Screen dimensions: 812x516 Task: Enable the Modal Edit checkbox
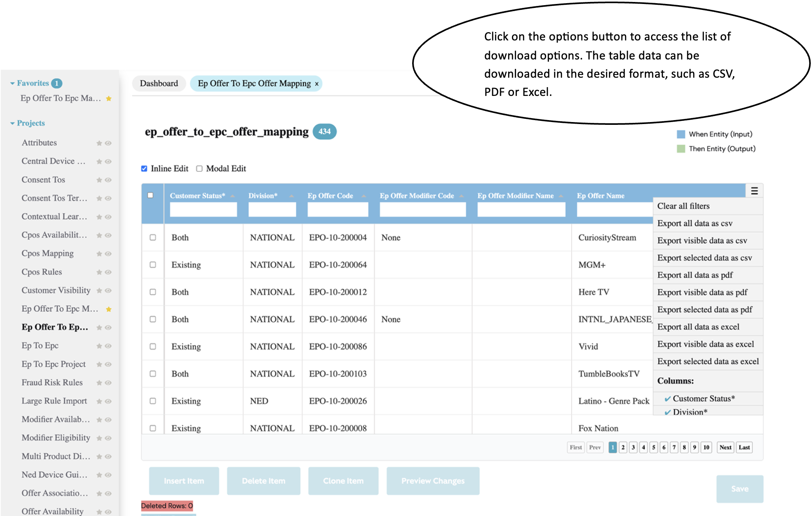click(199, 168)
